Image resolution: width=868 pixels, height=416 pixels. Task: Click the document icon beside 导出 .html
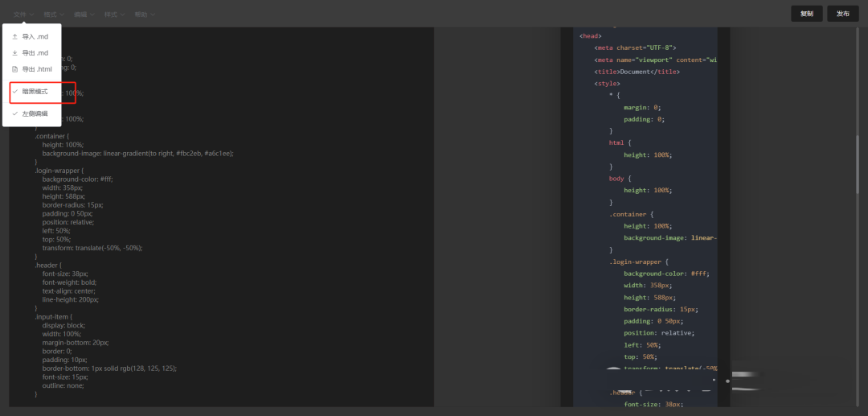coord(15,69)
